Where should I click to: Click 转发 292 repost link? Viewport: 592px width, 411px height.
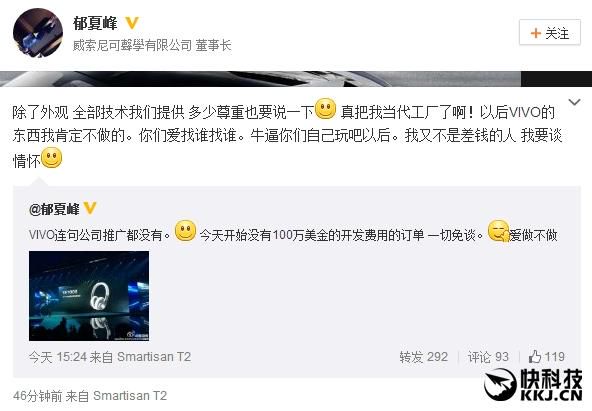(424, 357)
